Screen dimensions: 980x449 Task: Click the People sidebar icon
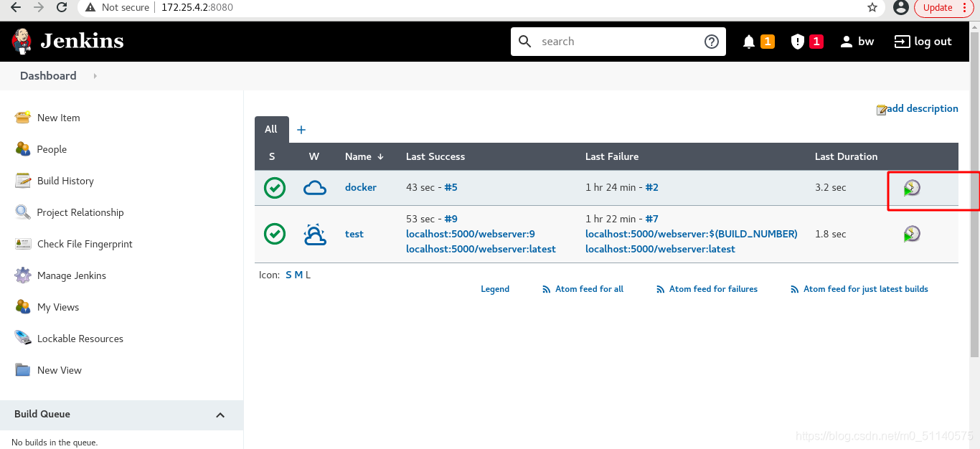click(x=23, y=149)
